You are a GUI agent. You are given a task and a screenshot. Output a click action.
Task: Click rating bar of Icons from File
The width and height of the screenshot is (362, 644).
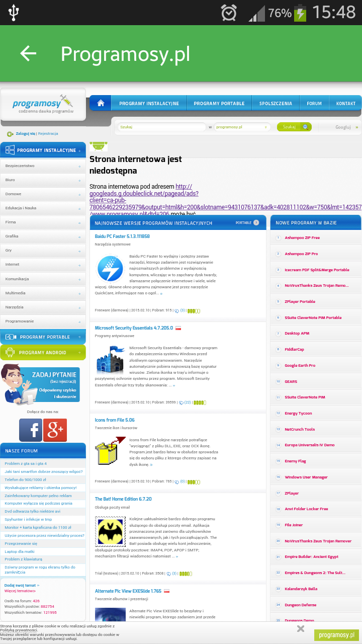coord(194,482)
